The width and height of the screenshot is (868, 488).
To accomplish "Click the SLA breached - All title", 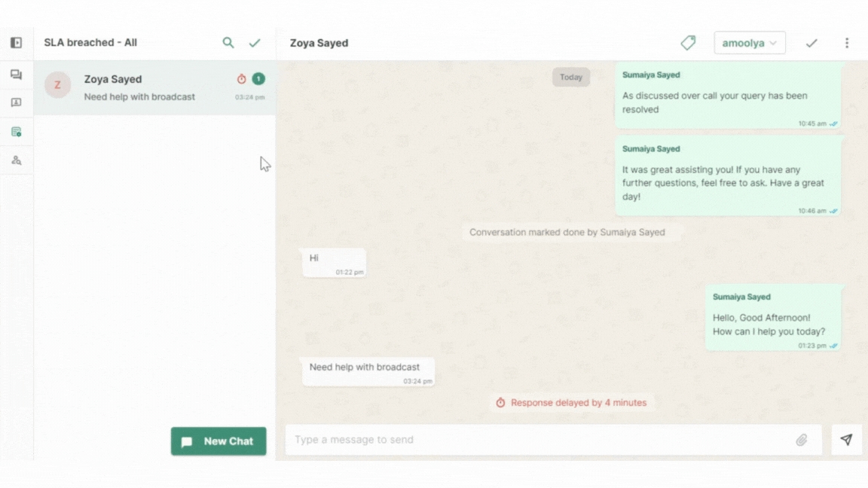I will [x=90, y=43].
